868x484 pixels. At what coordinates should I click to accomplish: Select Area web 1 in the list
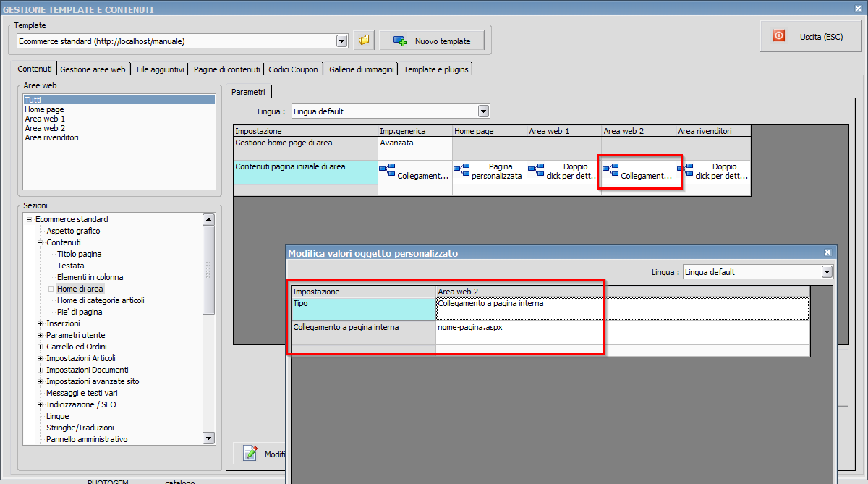[x=45, y=119]
